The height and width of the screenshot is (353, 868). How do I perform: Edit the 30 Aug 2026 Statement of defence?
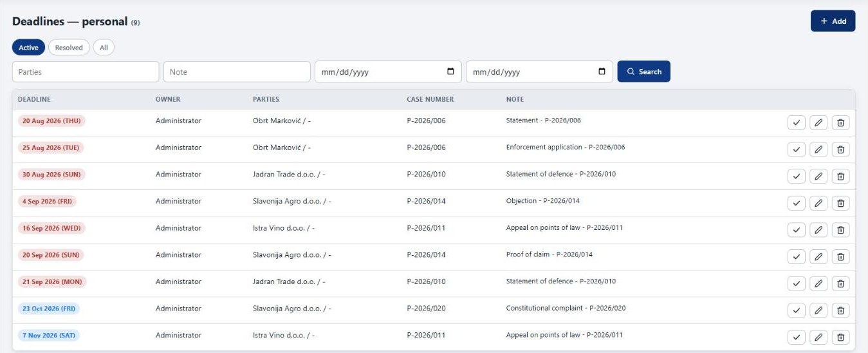(x=818, y=176)
